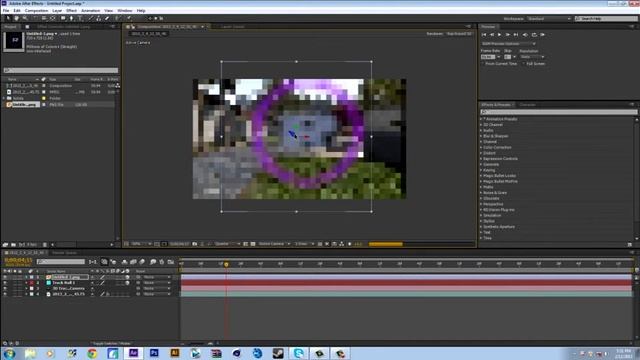
Task: Select the Eraser tool
Action: pos(107,18)
